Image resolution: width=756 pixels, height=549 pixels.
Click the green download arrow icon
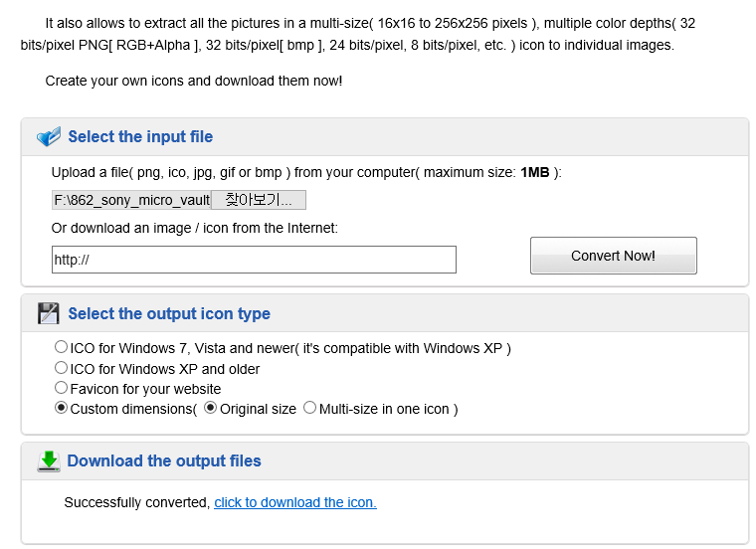pyautogui.click(x=49, y=461)
